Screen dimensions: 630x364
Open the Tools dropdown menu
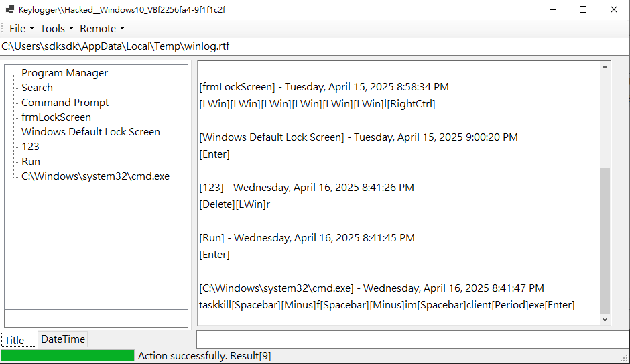click(56, 29)
